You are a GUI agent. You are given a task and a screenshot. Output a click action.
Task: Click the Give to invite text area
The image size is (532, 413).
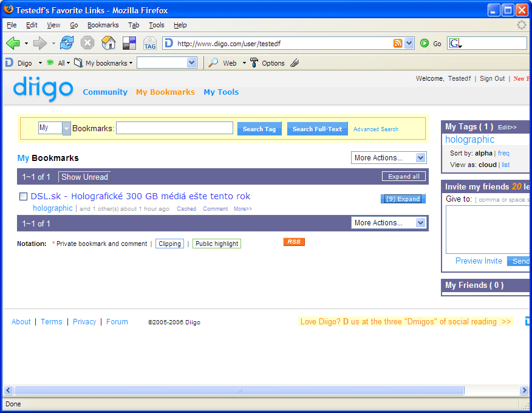[x=488, y=230]
